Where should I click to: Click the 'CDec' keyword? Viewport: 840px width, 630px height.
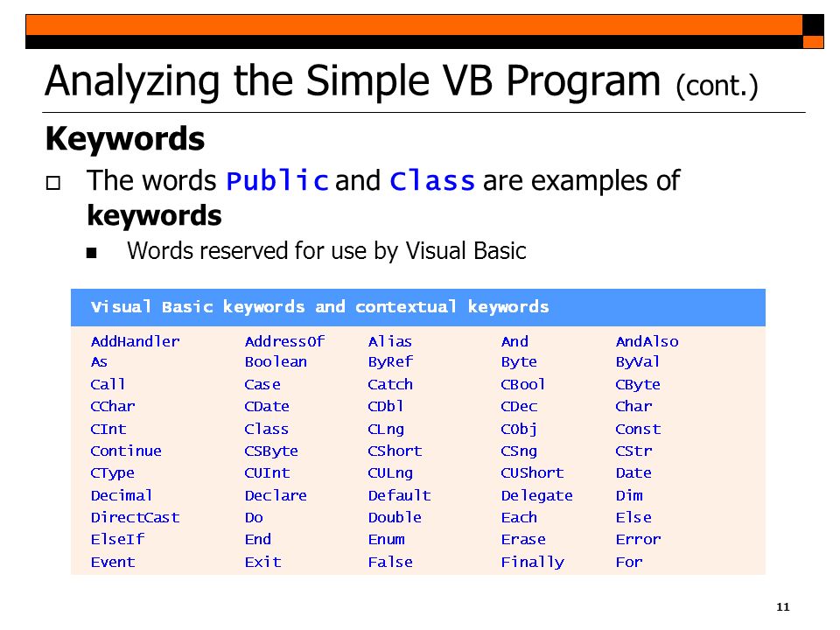click(519, 407)
